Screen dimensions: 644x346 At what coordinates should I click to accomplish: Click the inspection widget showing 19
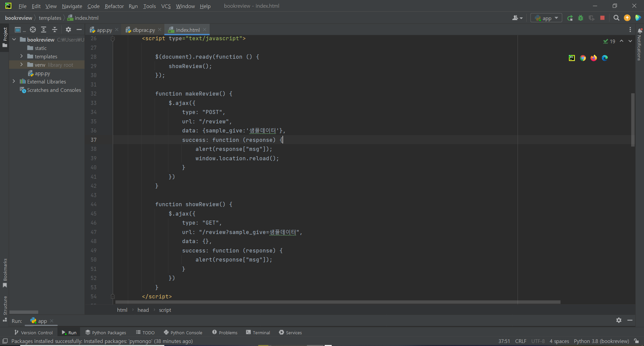(x=609, y=42)
